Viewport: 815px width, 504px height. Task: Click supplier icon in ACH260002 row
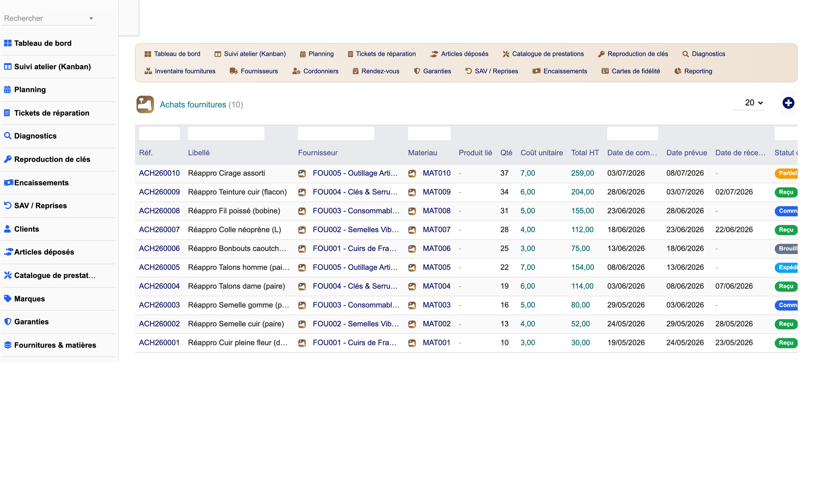tap(302, 324)
